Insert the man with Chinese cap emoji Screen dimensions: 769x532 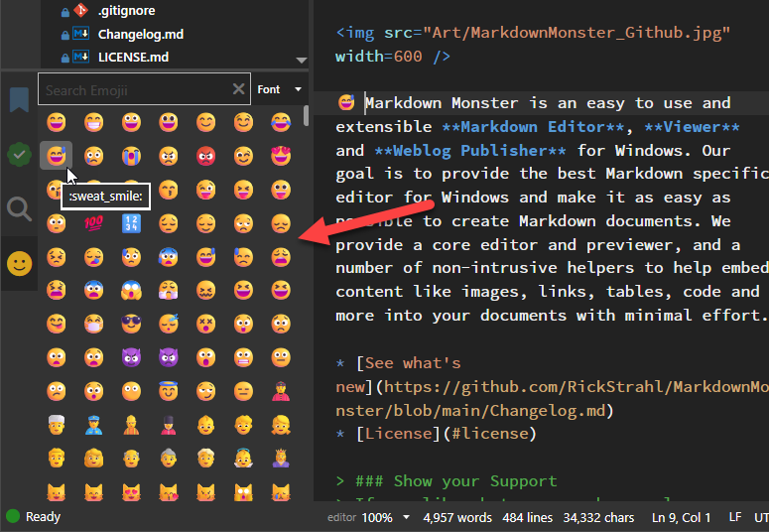[x=281, y=391]
